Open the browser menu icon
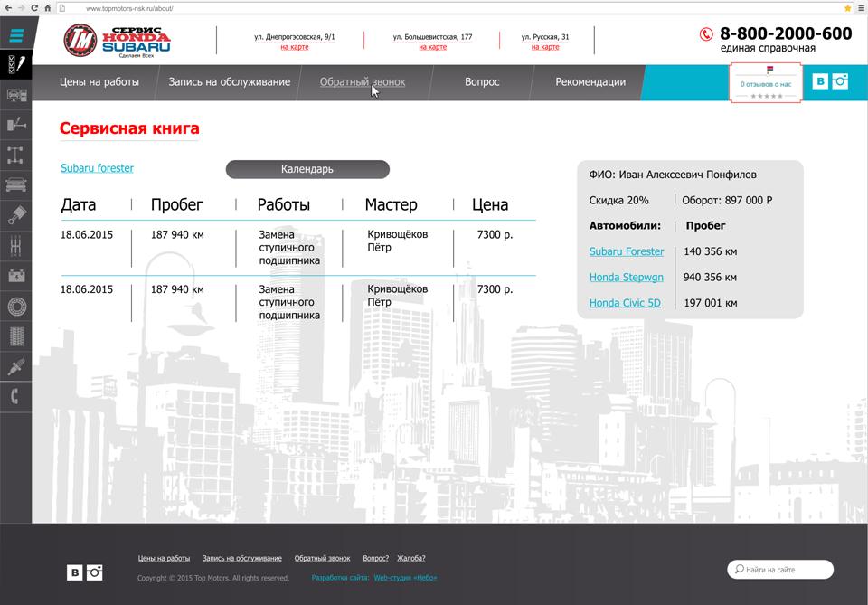The image size is (868, 605). click(x=862, y=8)
